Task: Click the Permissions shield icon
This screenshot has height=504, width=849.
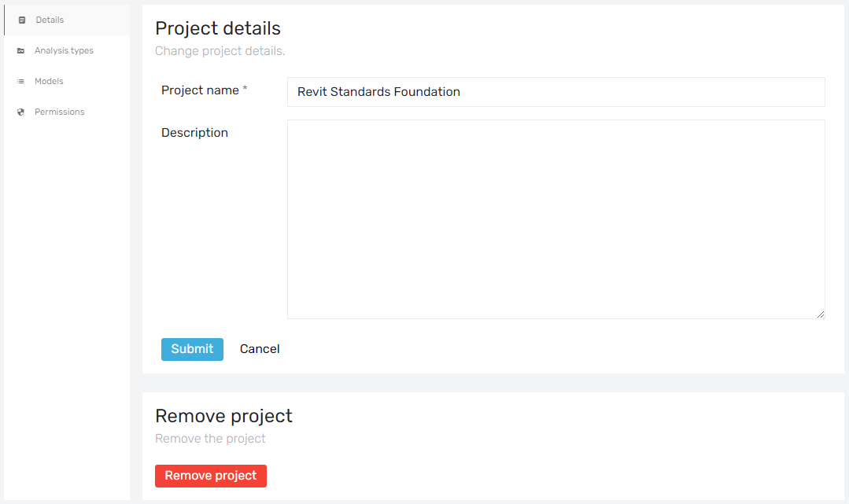Action: coord(20,112)
